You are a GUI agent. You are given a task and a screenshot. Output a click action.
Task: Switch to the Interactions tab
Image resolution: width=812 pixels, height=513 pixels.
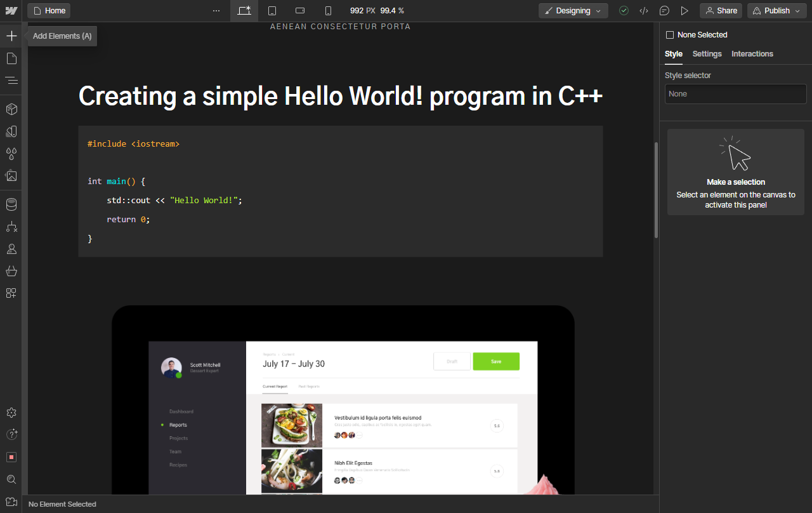pyautogui.click(x=752, y=54)
